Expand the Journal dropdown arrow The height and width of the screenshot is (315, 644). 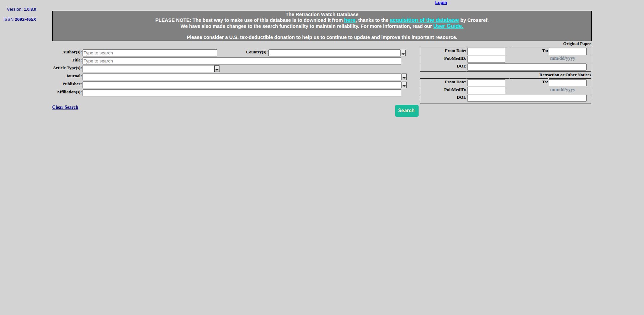click(404, 77)
